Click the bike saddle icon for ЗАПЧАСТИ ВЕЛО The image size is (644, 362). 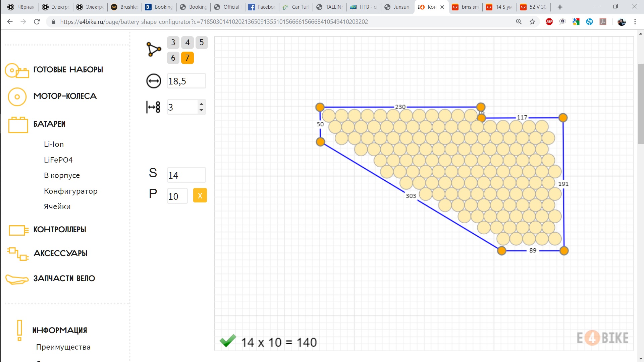tap(17, 279)
